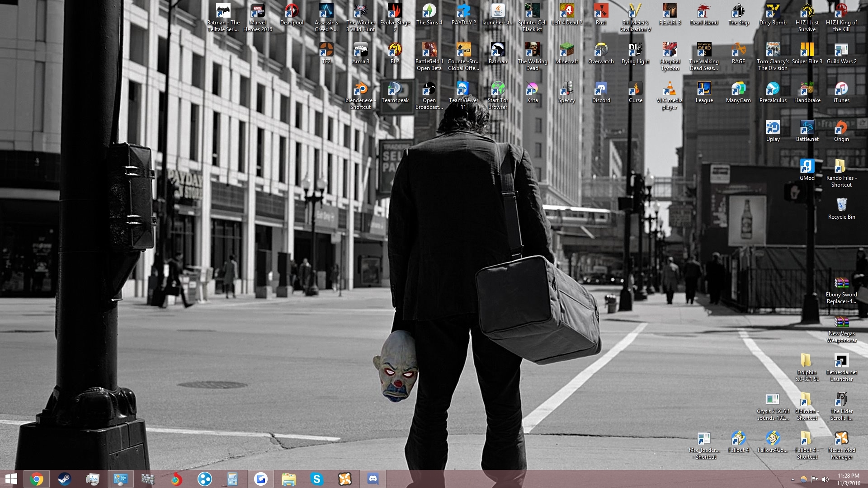Screen dimensions: 868x488
Task: Select the VLC media player icon
Action: [x=670, y=96]
